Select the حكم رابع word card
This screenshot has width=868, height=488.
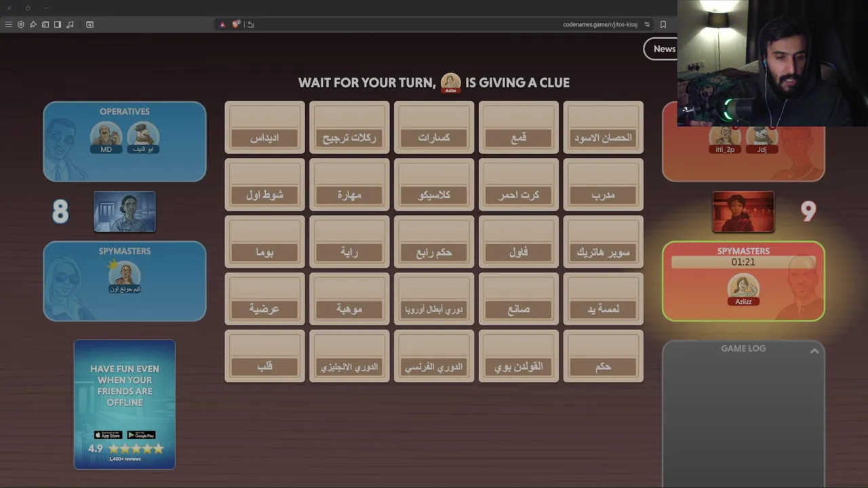tap(434, 242)
